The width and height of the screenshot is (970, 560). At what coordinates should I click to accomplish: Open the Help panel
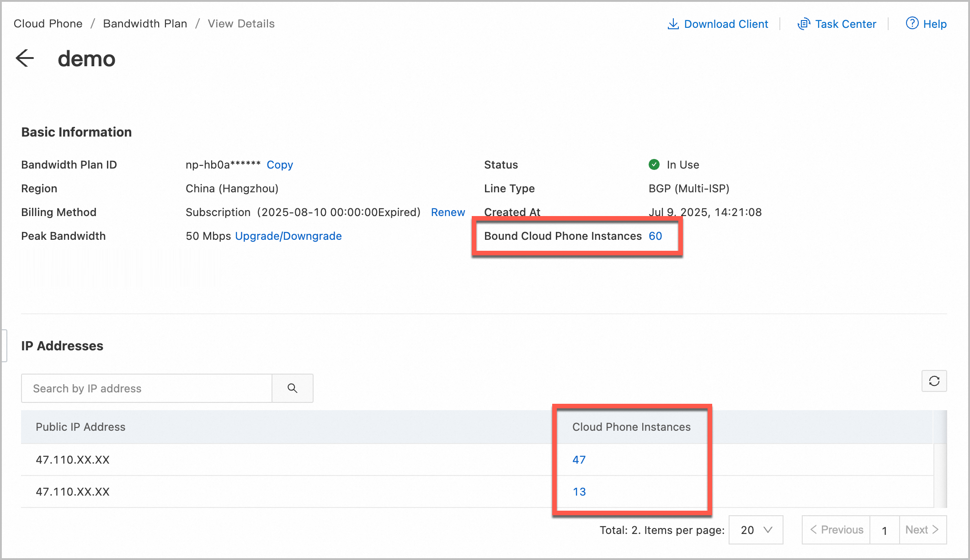926,24
